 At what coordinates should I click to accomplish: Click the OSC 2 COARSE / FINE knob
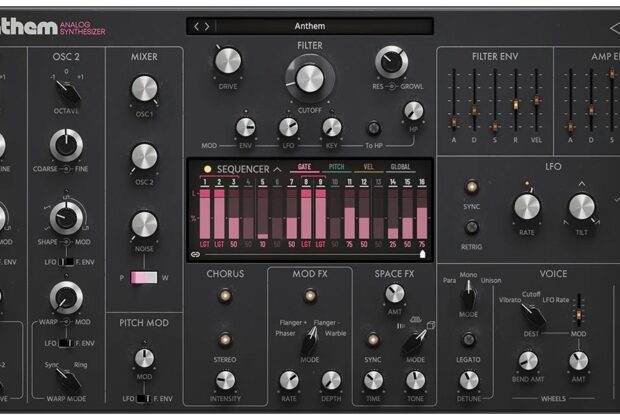(66, 145)
